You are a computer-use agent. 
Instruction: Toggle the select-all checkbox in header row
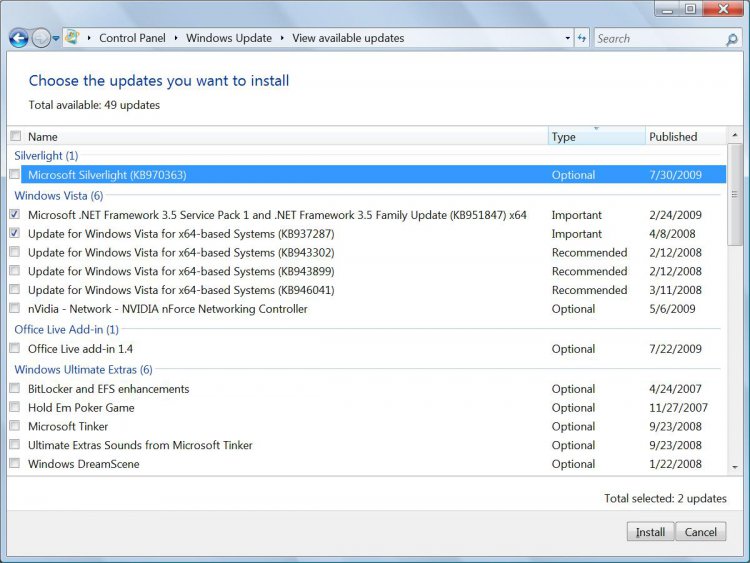click(15, 137)
